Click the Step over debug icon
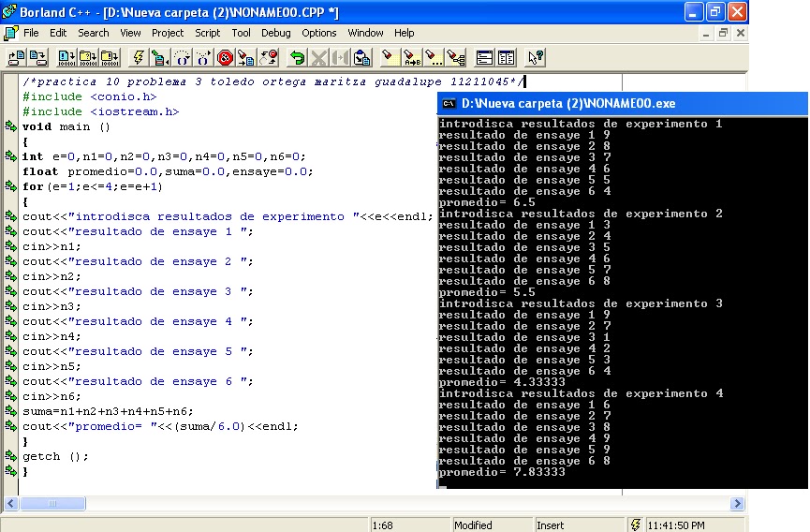 (182, 58)
